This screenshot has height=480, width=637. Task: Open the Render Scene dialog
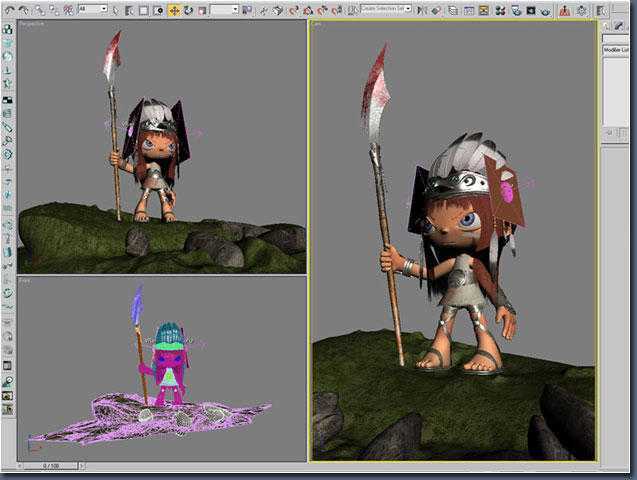pyautogui.click(x=516, y=11)
